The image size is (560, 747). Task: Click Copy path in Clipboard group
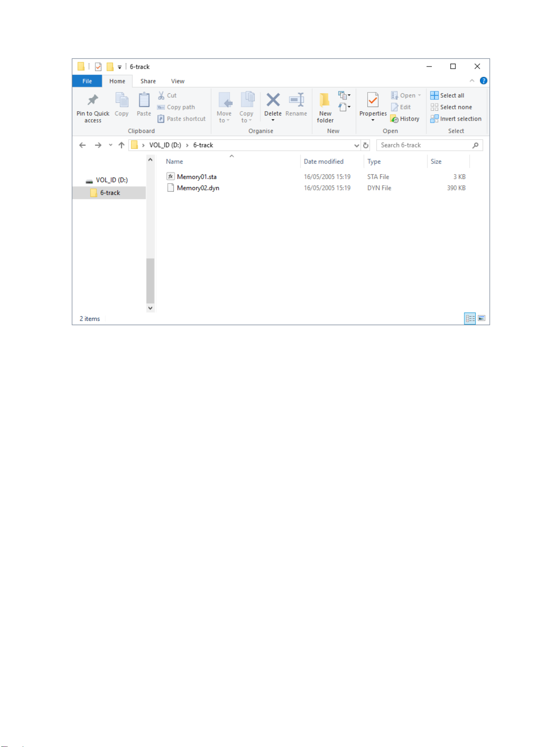pos(176,107)
